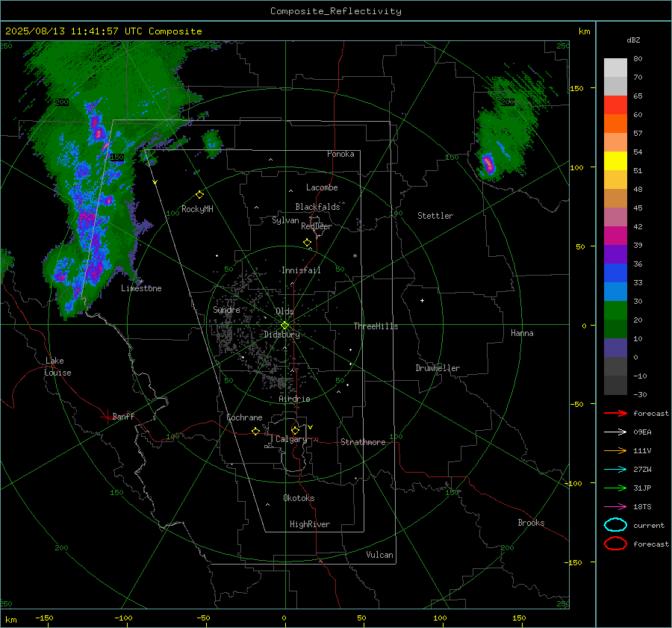Click the small isolated echo northwest of Ponoka

click(212, 143)
